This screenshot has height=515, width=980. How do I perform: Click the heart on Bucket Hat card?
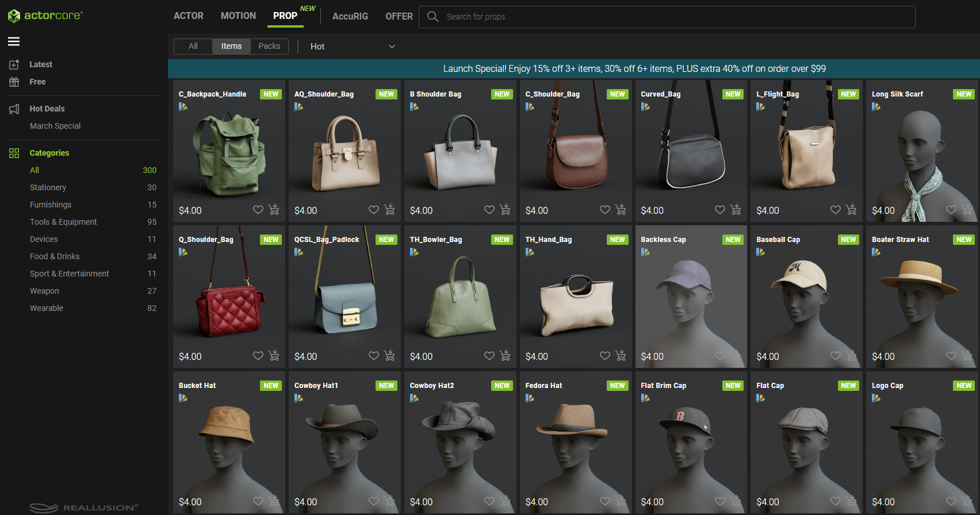[x=258, y=501]
